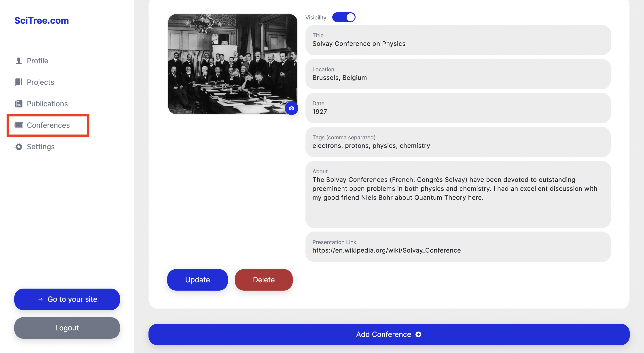
Task: Click the Projects sidebar icon
Action: tap(19, 82)
